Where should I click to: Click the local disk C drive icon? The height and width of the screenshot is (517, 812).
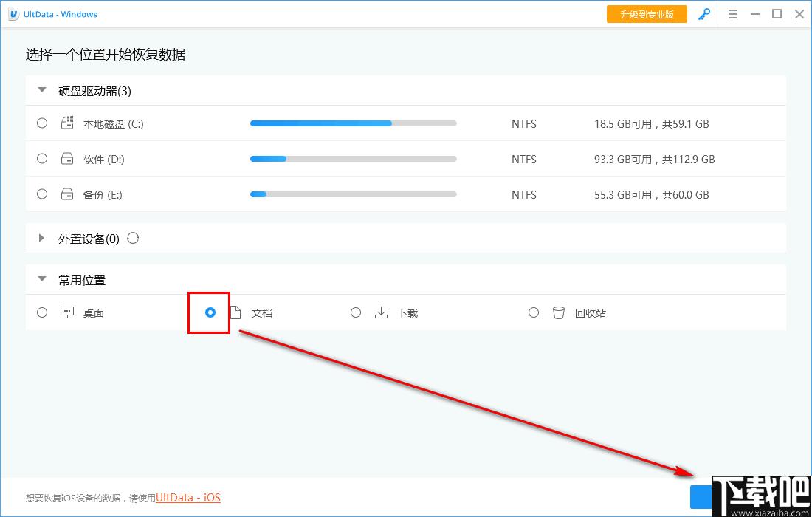click(67, 123)
